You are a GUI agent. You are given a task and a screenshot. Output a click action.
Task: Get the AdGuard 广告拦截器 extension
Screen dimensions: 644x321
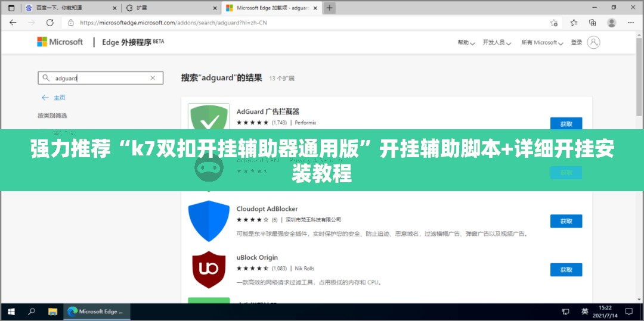[x=566, y=124]
